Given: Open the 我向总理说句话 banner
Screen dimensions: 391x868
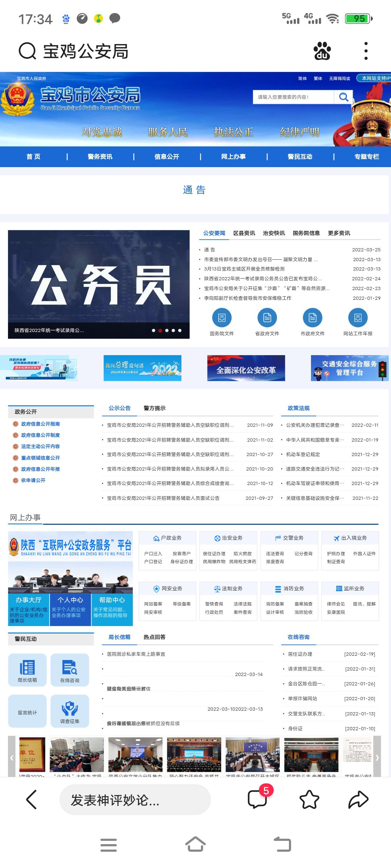Looking at the screenshot, I should point(143,368).
